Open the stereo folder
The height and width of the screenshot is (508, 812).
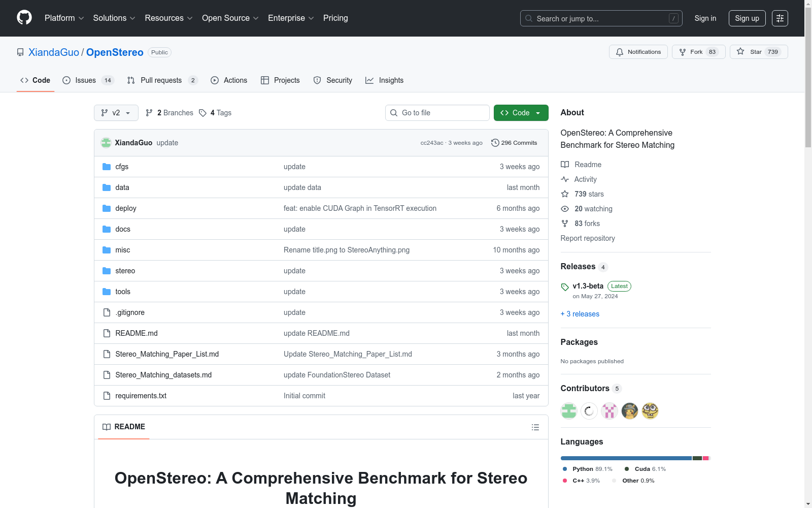coord(125,271)
